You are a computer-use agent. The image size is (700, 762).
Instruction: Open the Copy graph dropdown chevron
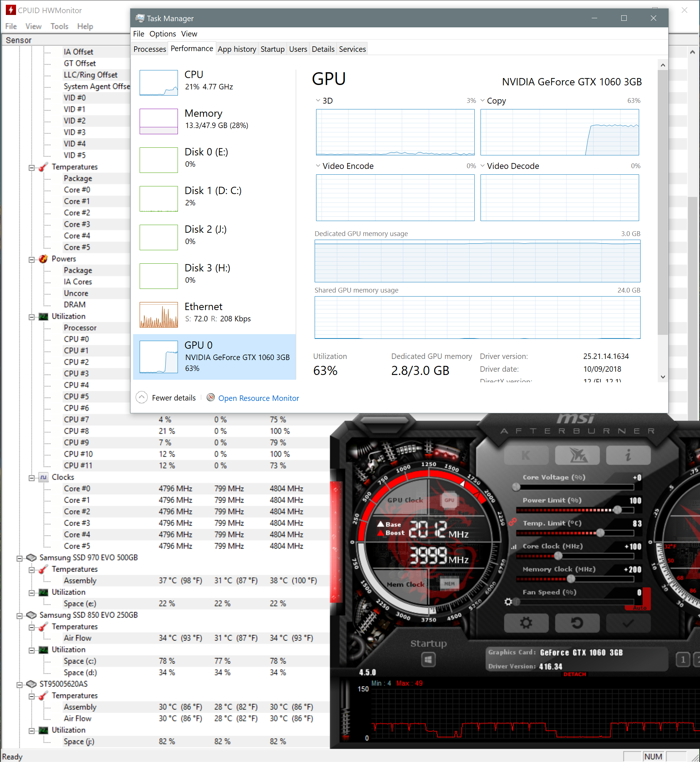483,100
